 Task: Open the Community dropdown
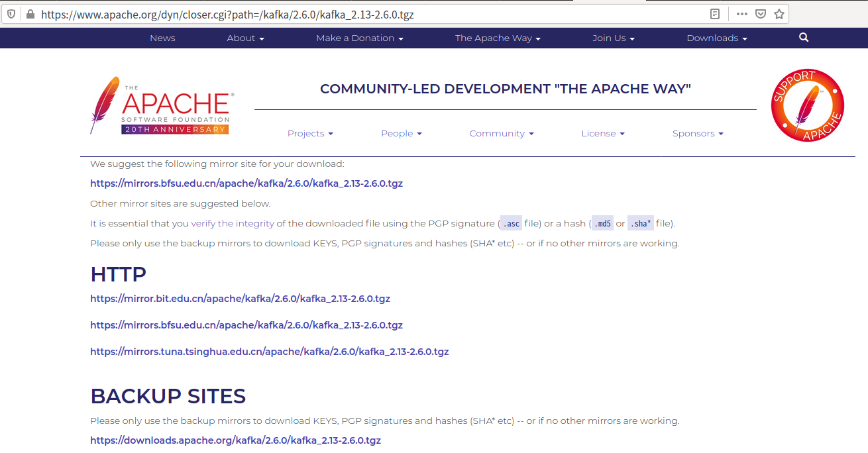point(502,133)
